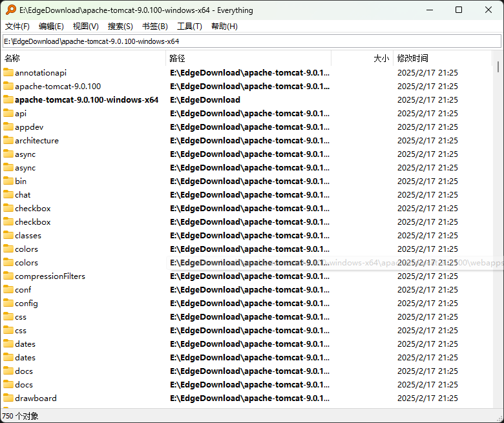Open the 工具(T) menu
Viewport: 504px width, 423px height.
189,26
